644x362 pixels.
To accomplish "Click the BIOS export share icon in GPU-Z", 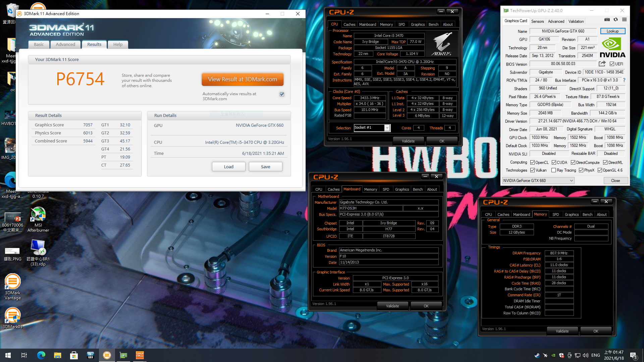I will [602, 64].
